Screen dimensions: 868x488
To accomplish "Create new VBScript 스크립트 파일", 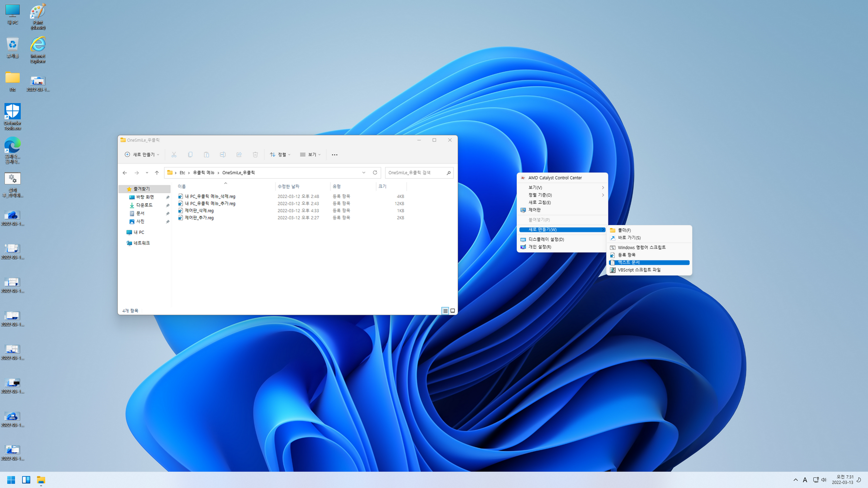I will click(x=649, y=270).
